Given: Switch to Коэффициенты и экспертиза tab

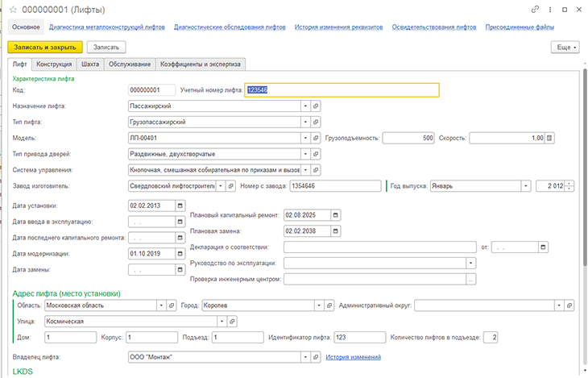Looking at the screenshot, I should (x=201, y=64).
